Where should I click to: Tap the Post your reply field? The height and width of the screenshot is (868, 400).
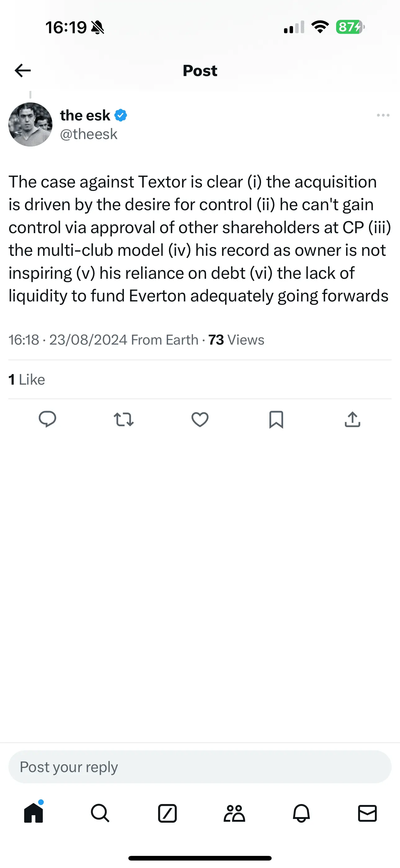pos(200,766)
